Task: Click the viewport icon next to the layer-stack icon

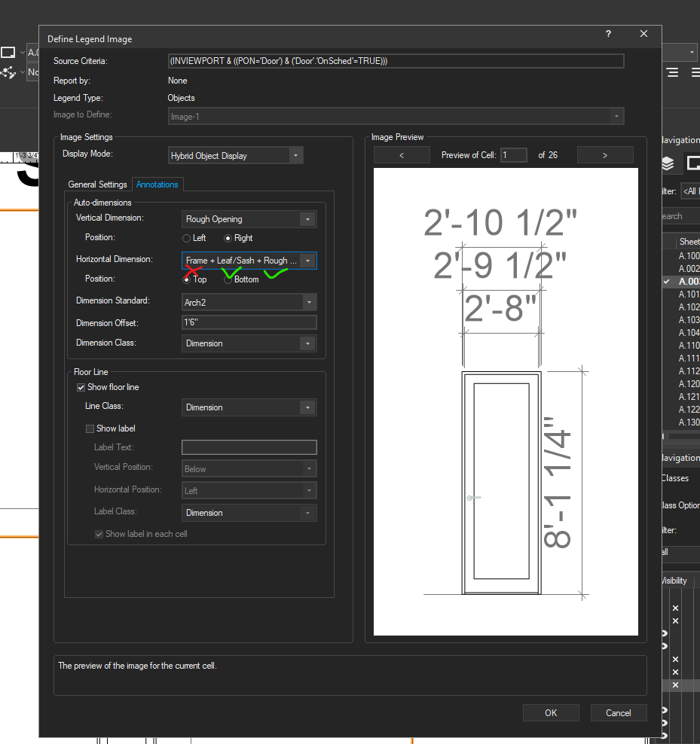Action: (x=693, y=163)
